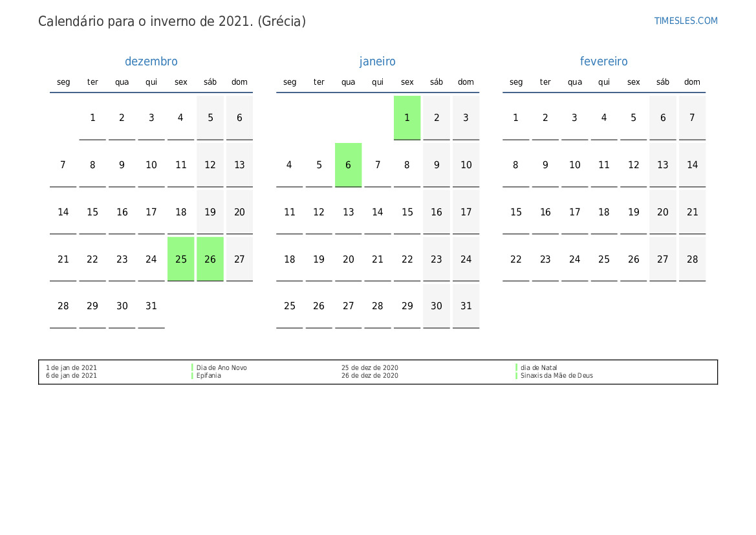
Task: Click 'qua' weekday header in janeiro
Action: tap(348, 82)
